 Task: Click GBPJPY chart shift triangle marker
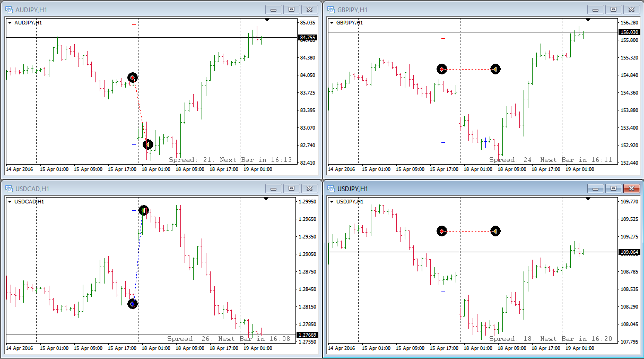(x=588, y=20)
